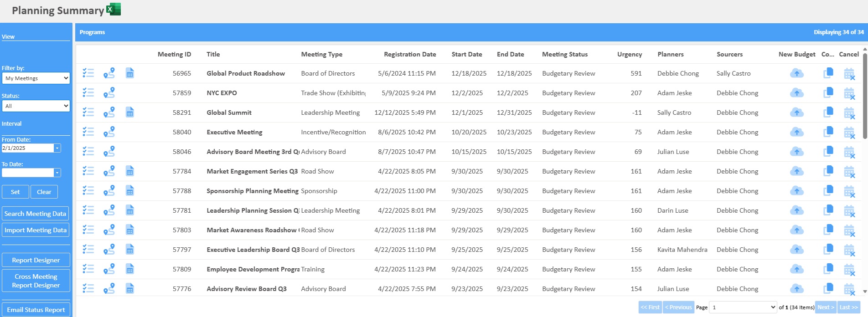Click the checklist icon for Advisory Review Board Q3
Image resolution: width=868 pixels, height=317 pixels.
[x=88, y=289]
